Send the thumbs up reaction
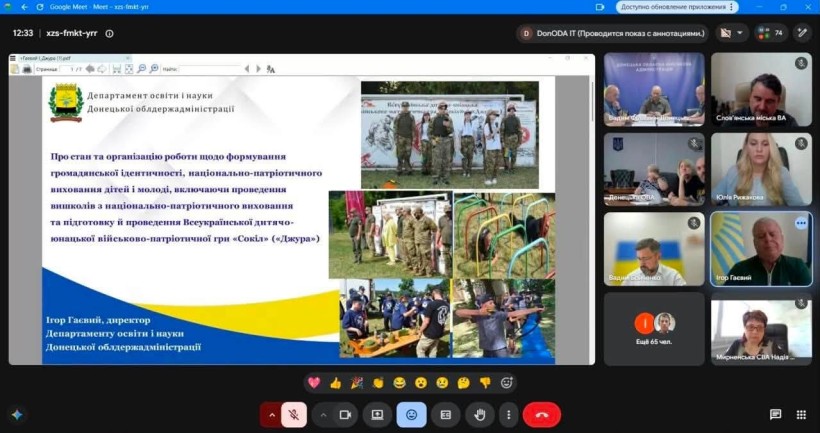The width and height of the screenshot is (820, 433). (x=335, y=383)
